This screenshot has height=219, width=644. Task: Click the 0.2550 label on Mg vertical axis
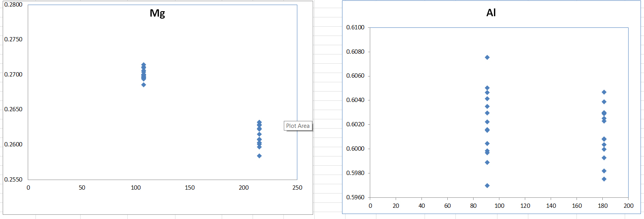coord(13,180)
